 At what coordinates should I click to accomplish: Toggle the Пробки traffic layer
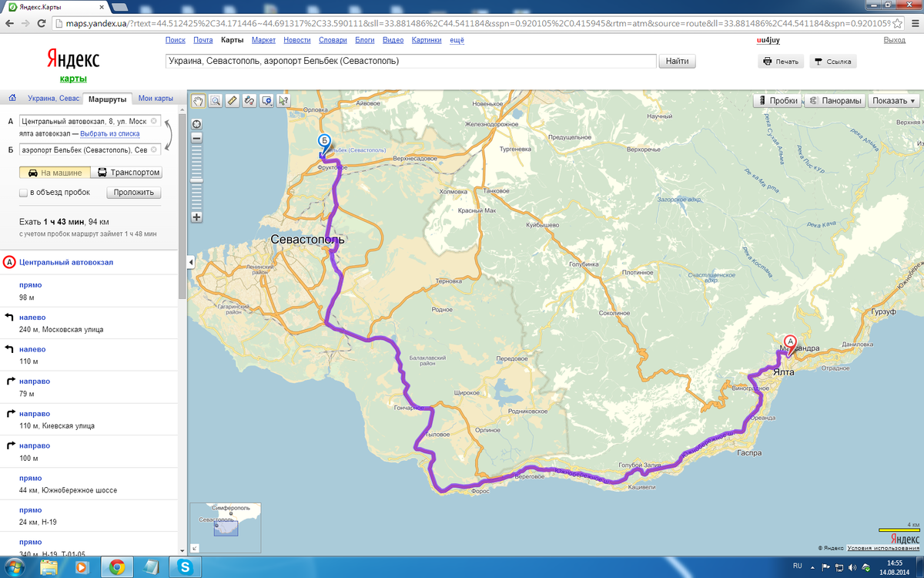pos(777,100)
